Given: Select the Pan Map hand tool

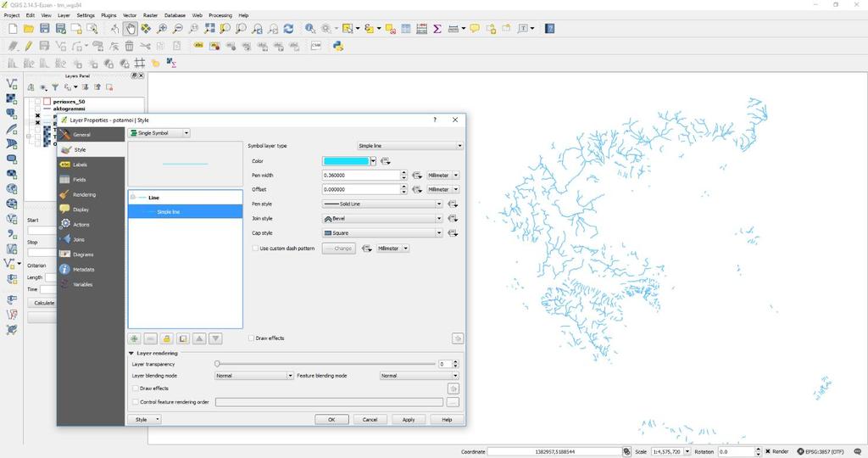Looking at the screenshot, I should 130,28.
